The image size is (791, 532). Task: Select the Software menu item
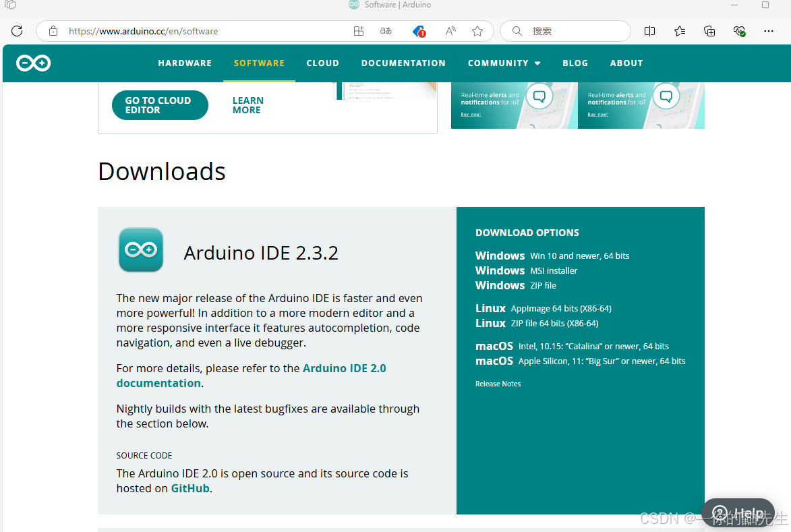click(260, 63)
